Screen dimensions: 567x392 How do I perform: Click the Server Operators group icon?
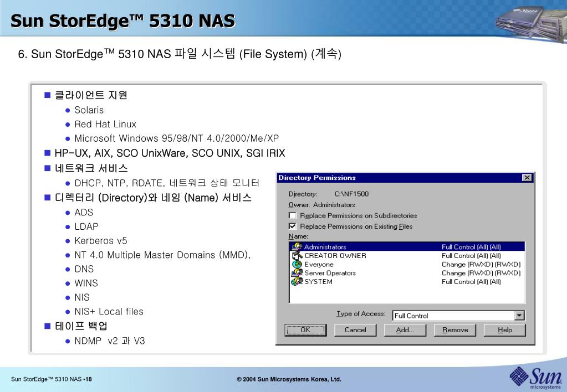[x=297, y=273]
